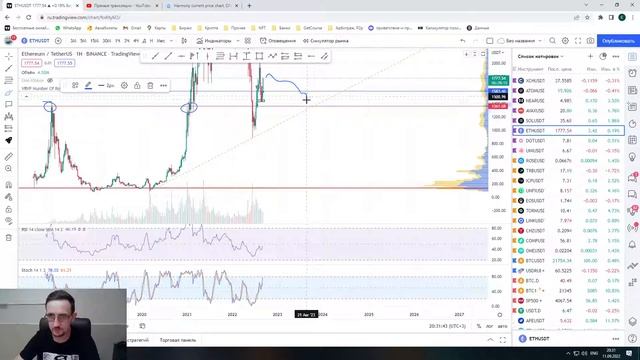Maximize the bottom panel icon
The height and width of the screenshot is (360, 640).
pyautogui.click(x=503, y=340)
